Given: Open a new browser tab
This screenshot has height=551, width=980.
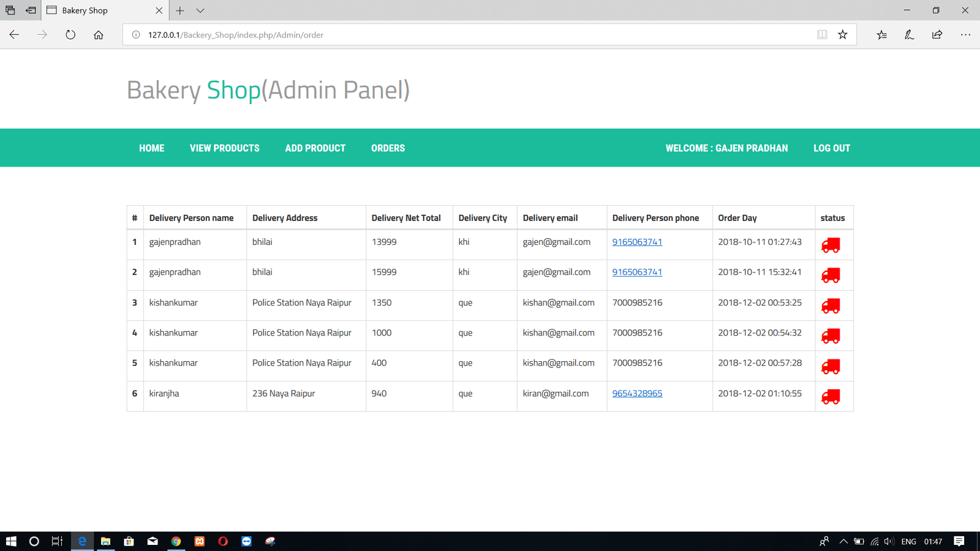Looking at the screenshot, I should tap(180, 10).
